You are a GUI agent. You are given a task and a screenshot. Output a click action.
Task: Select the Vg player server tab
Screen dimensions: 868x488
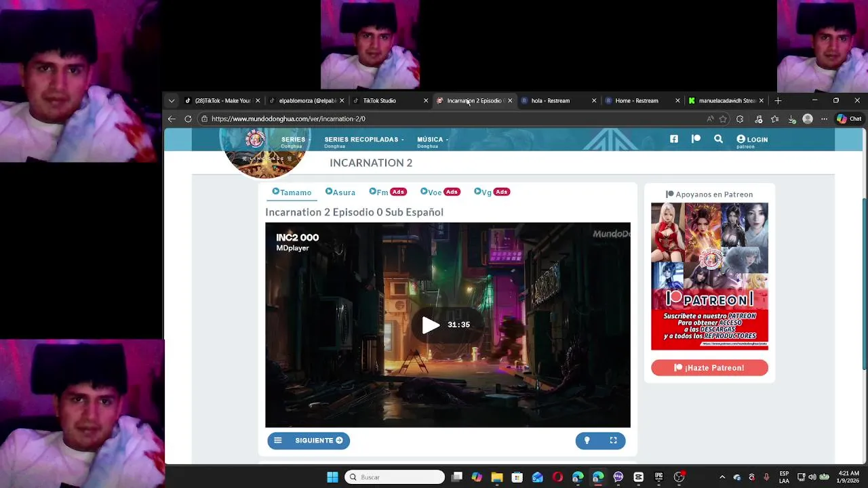[x=491, y=192]
